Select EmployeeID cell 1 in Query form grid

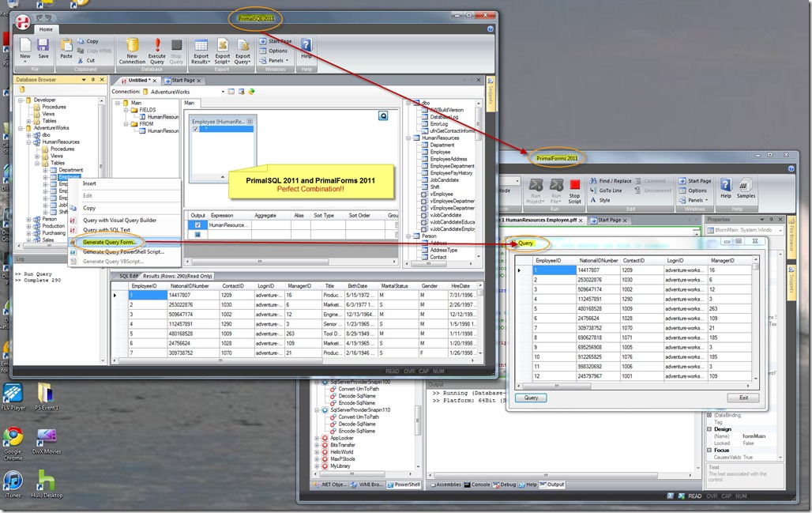tap(554, 270)
